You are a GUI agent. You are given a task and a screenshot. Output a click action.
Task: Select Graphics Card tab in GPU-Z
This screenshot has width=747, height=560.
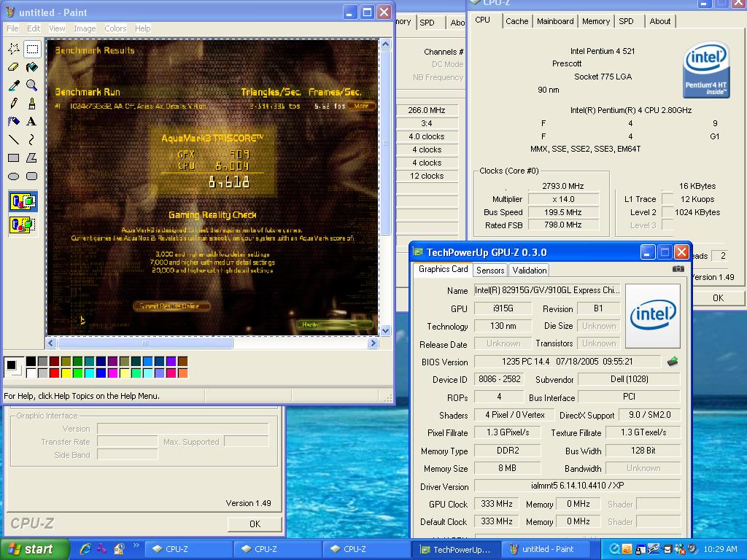pyautogui.click(x=443, y=269)
